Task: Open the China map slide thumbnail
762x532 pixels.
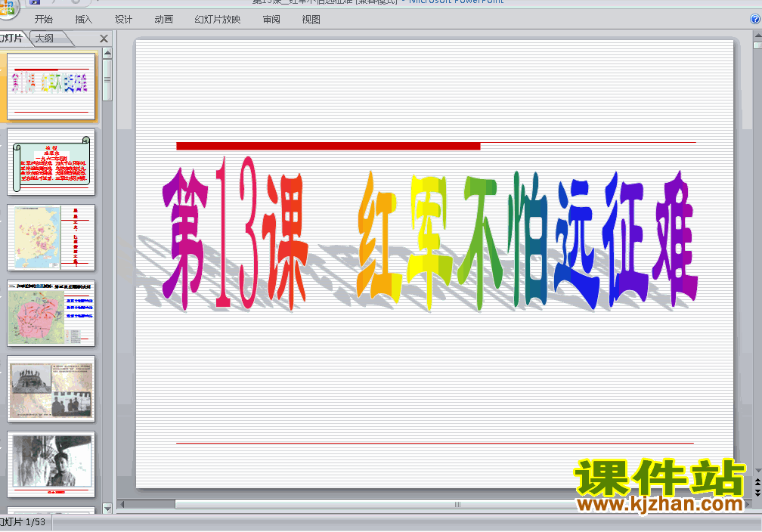Action: [51, 237]
